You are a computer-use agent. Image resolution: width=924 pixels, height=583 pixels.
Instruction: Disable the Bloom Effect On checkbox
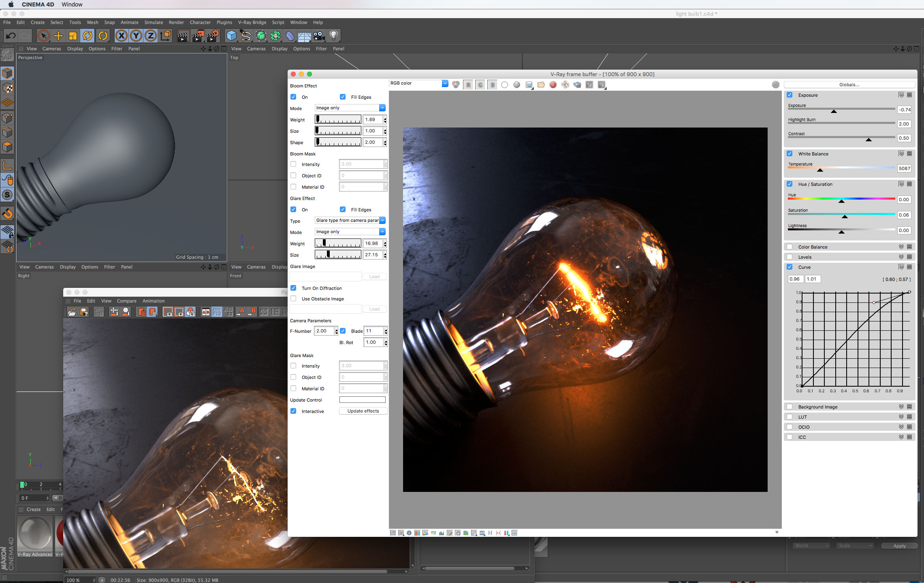point(293,97)
